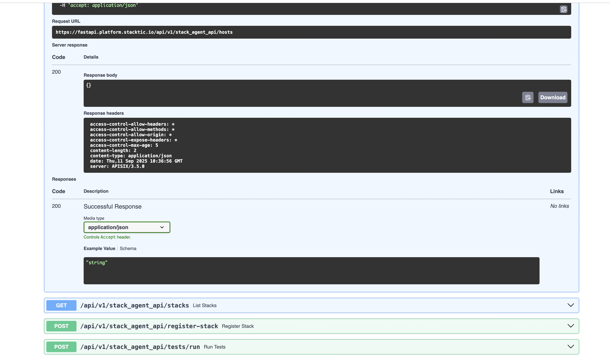Switch to the Schema tab

point(128,249)
